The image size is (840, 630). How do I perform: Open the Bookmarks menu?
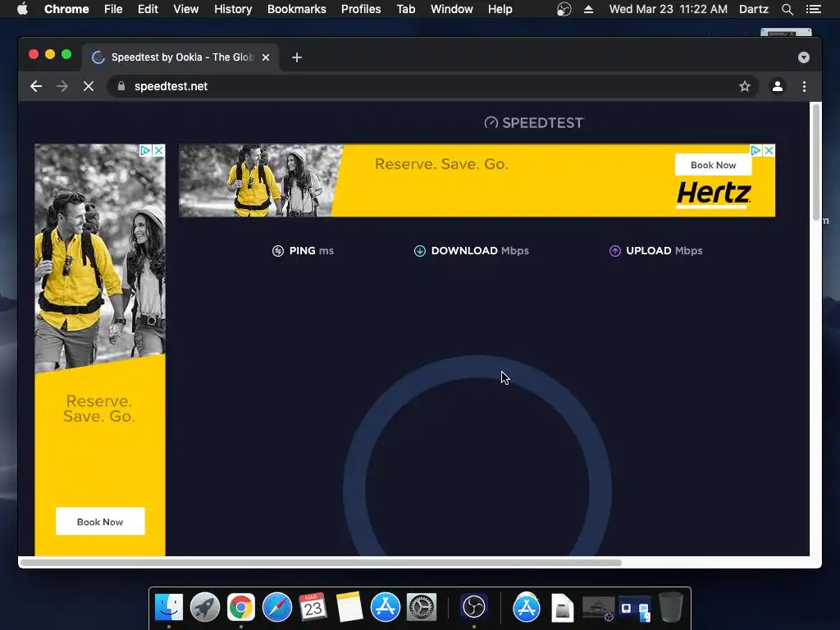[297, 9]
